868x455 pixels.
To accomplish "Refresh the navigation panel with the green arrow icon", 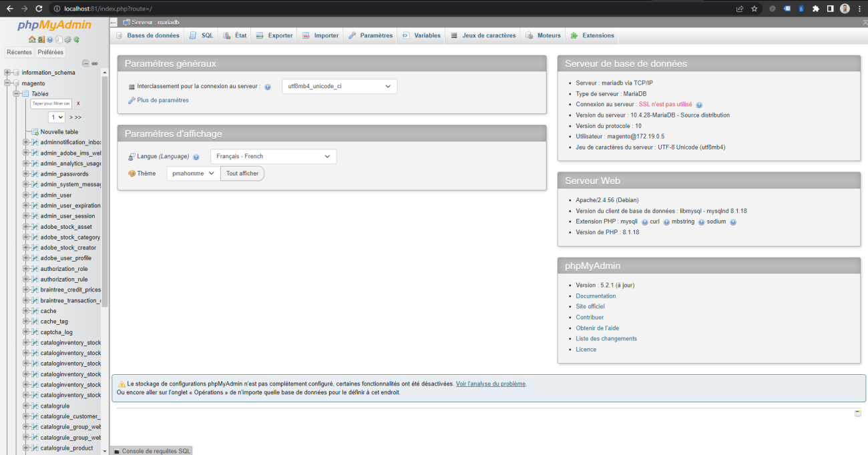I will click(76, 39).
